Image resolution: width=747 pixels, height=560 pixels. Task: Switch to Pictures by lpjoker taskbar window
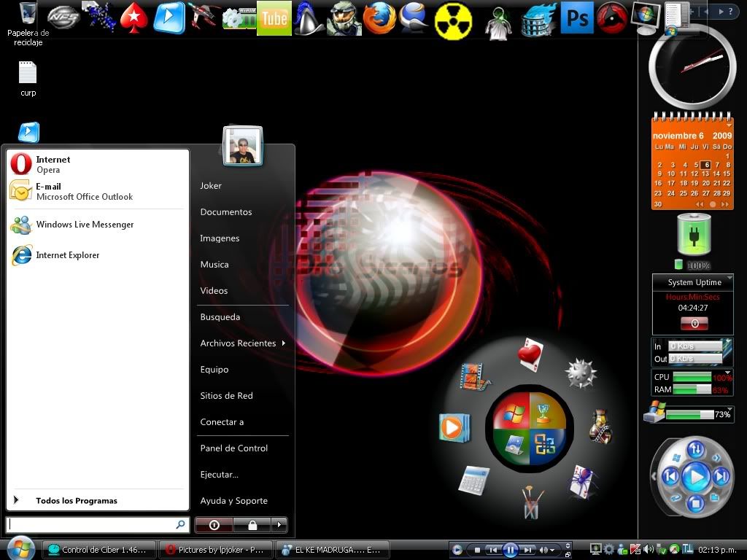tap(215, 550)
